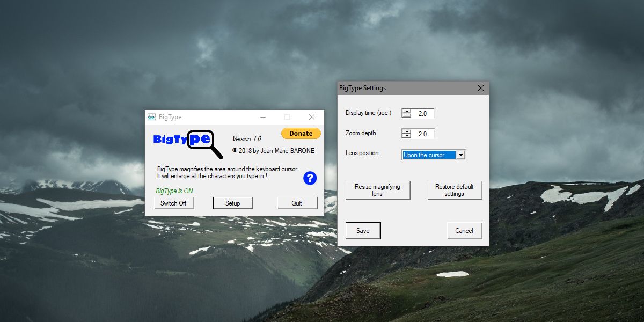Decrease Zoom depth with down arrow
This screenshot has width=644, height=322.
point(407,136)
